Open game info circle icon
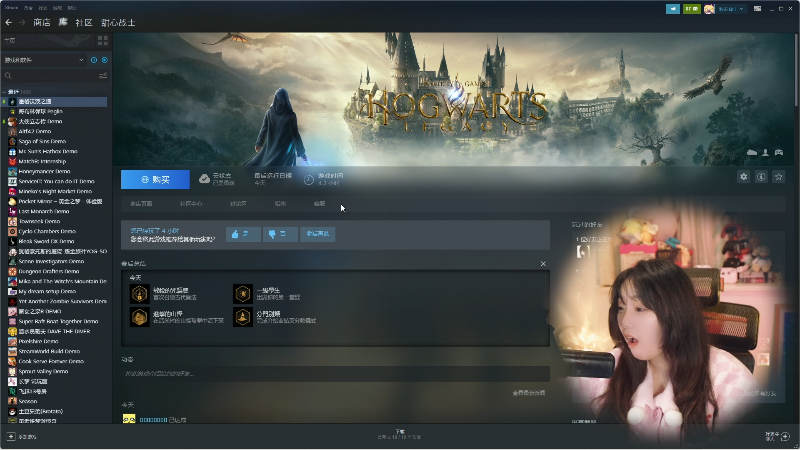This screenshot has width=800, height=450. coord(761,177)
